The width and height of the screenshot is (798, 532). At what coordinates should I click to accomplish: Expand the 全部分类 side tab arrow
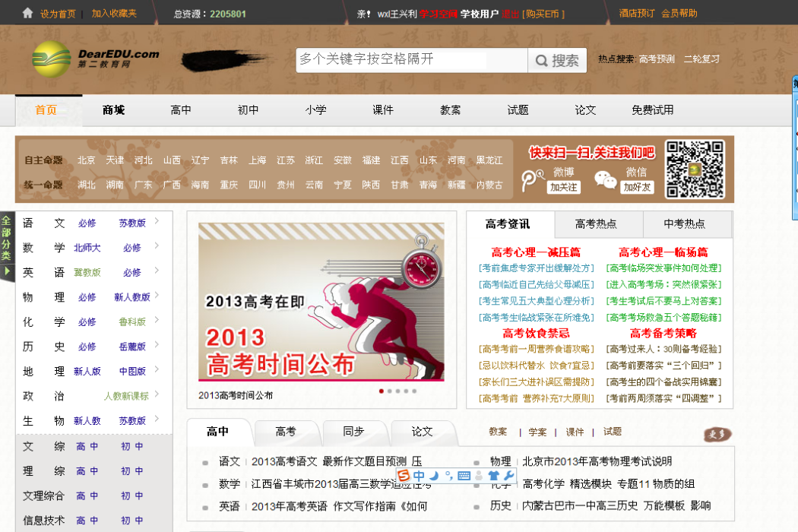[x=7, y=272]
